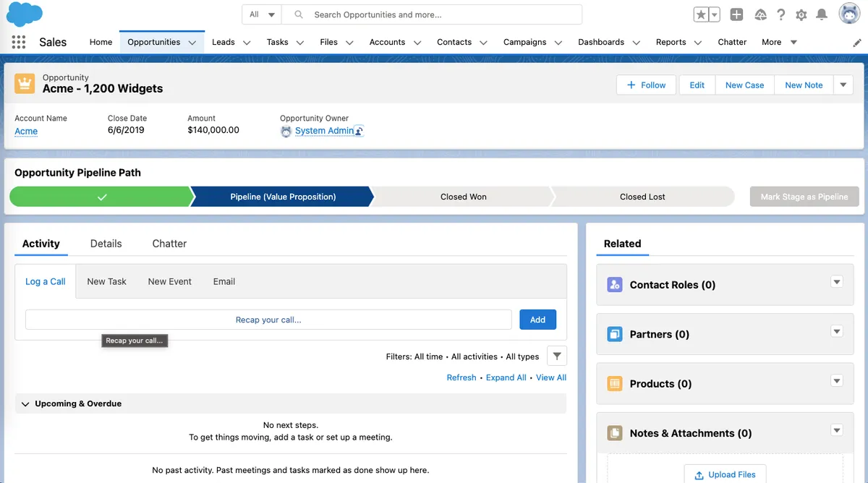Click the Edit button
868x483 pixels.
point(697,85)
